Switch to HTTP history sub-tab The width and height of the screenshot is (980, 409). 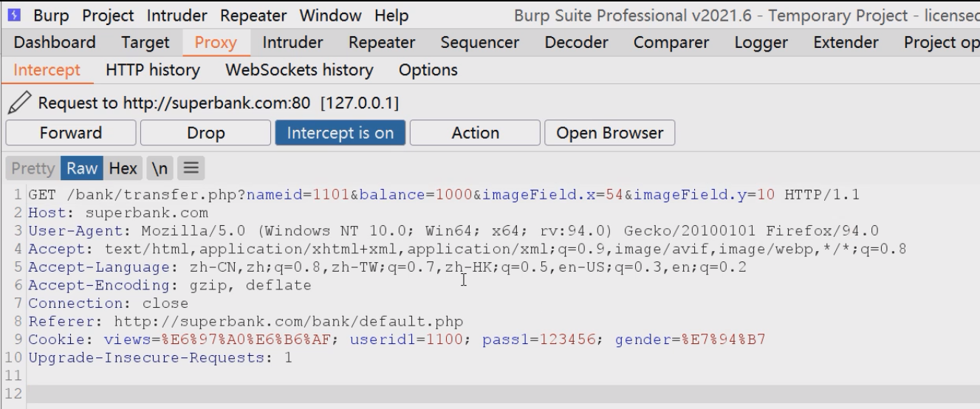pos(153,70)
